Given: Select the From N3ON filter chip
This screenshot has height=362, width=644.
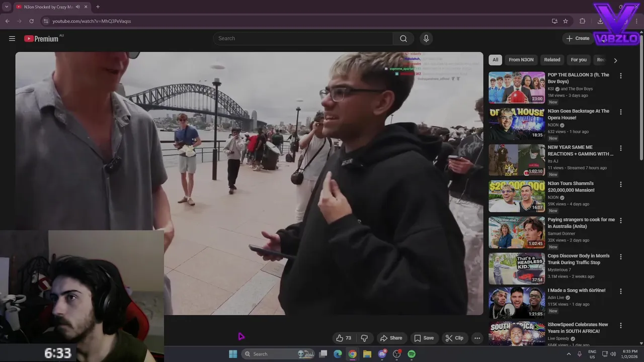Looking at the screenshot, I should (521, 60).
